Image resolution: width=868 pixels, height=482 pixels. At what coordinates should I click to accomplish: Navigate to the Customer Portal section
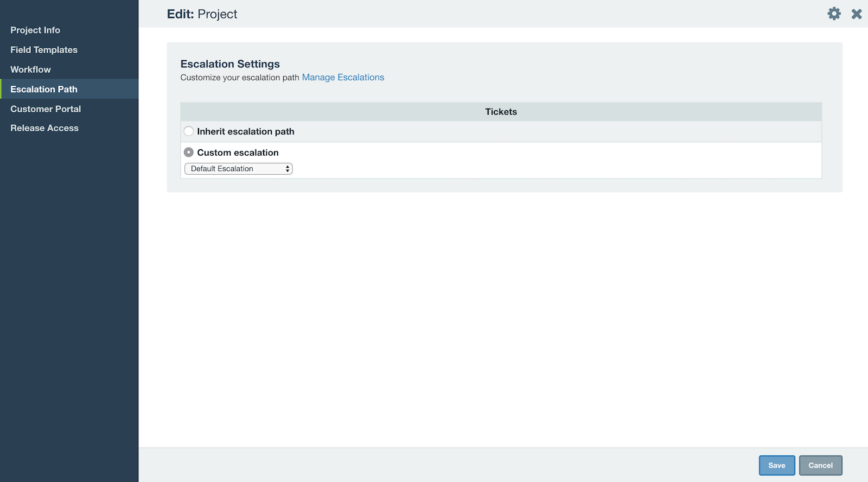click(x=46, y=109)
